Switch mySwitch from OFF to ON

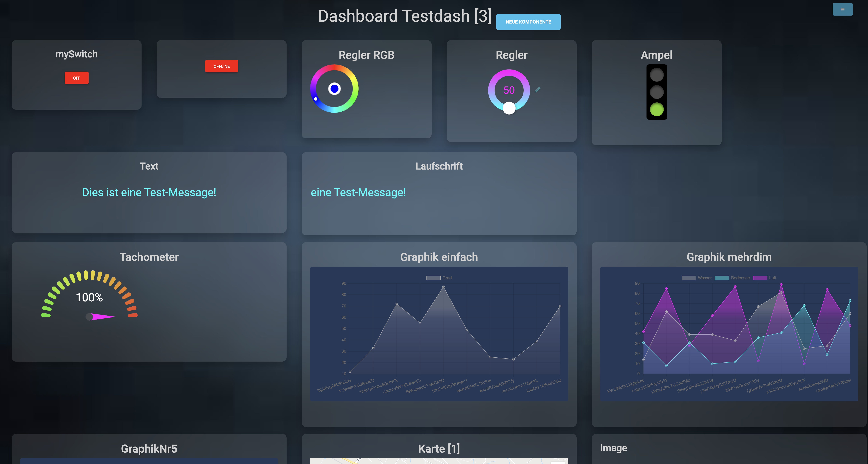(76, 78)
